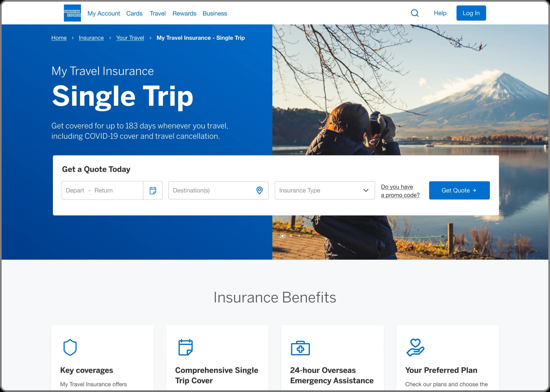Screen dimensions: 550x392
Task: Open the Cards navigation menu
Action: coord(134,13)
